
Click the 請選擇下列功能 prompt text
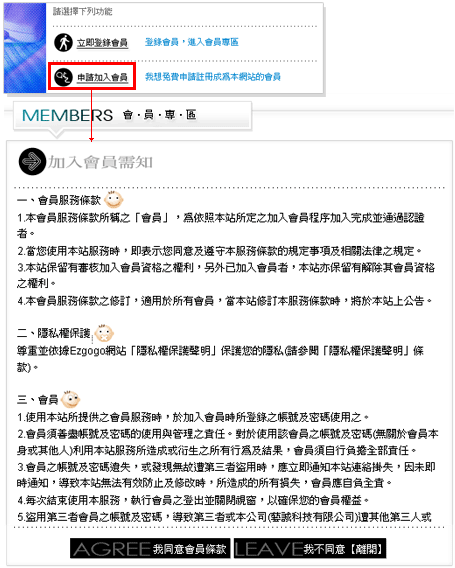83,12
